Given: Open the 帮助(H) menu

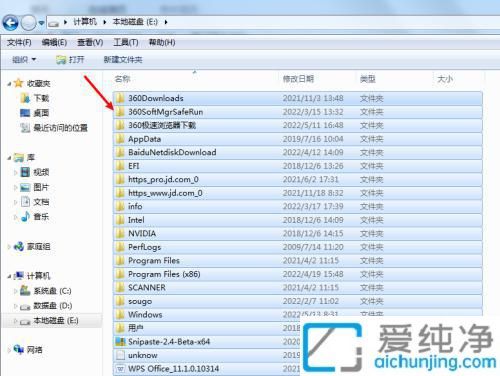Looking at the screenshot, I should pyautogui.click(x=162, y=42).
